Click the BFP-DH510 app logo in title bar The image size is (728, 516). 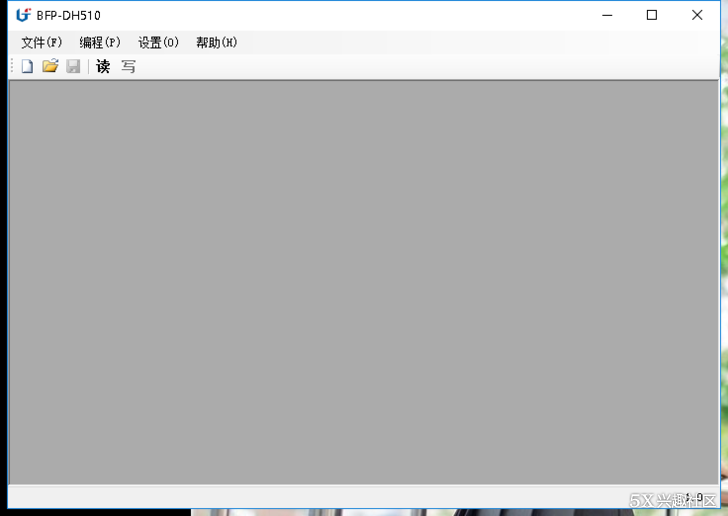[x=23, y=15]
